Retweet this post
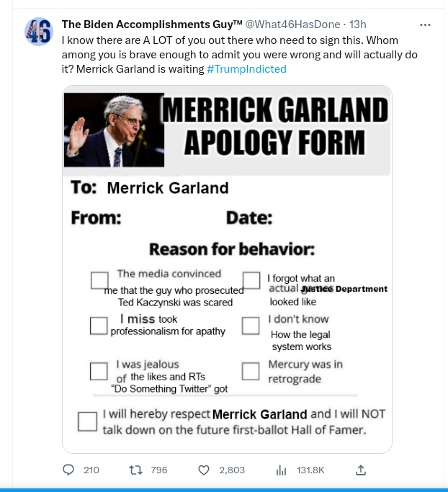This screenshot has width=448, height=492. pyautogui.click(x=135, y=470)
